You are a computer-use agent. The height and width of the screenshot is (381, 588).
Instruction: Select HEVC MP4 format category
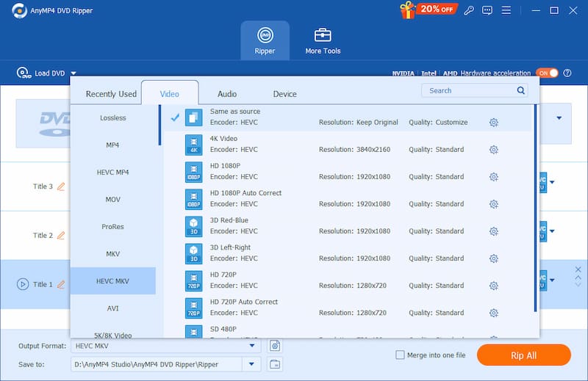point(113,173)
